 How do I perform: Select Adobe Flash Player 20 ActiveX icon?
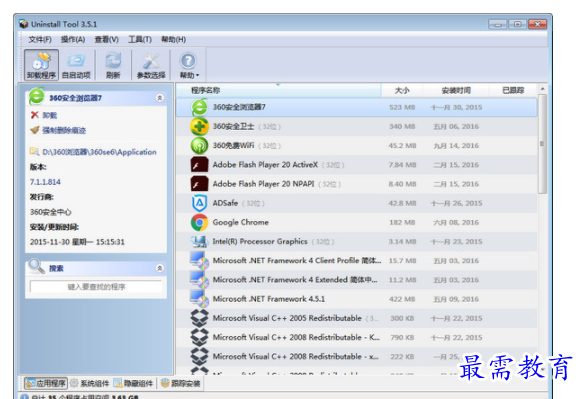[199, 165]
